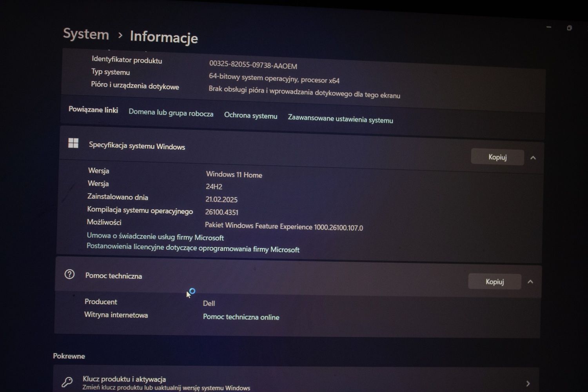Open Klucz produktu i aktywacja settings

click(296, 380)
